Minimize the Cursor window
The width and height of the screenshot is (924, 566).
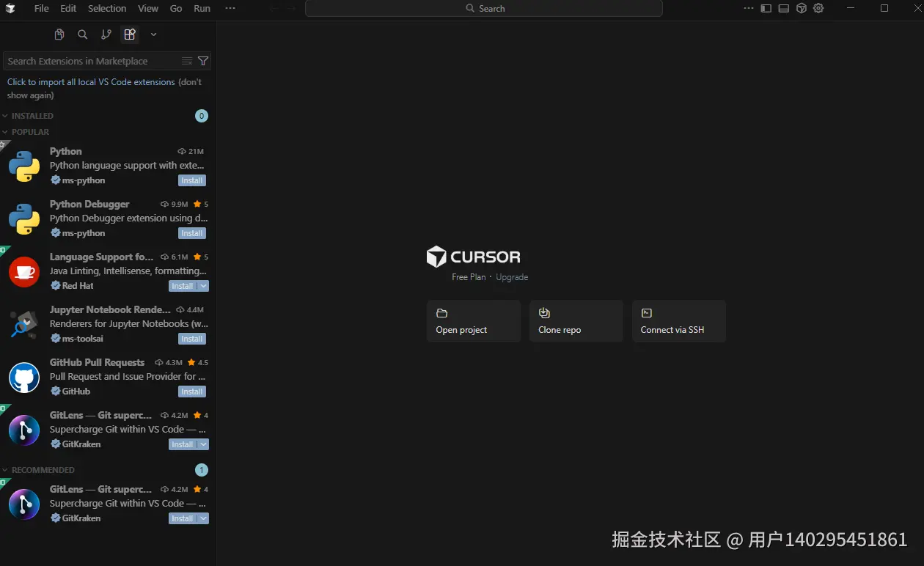(x=851, y=9)
